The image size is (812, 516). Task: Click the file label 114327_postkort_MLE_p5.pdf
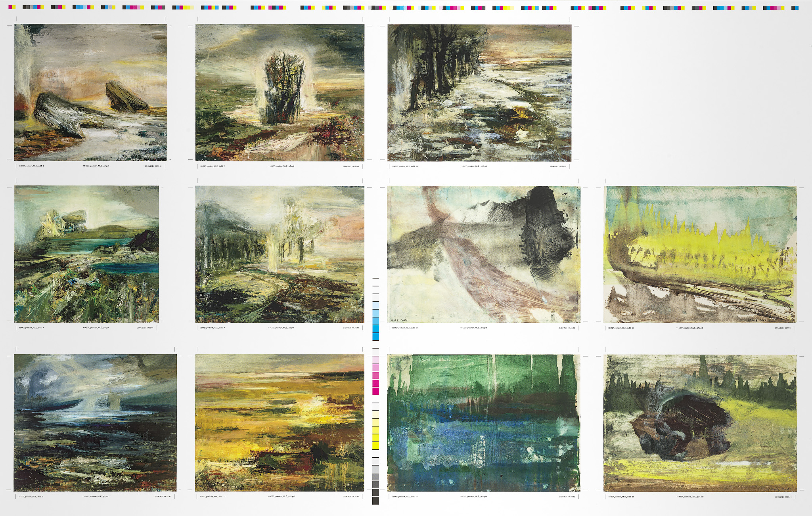96,496
